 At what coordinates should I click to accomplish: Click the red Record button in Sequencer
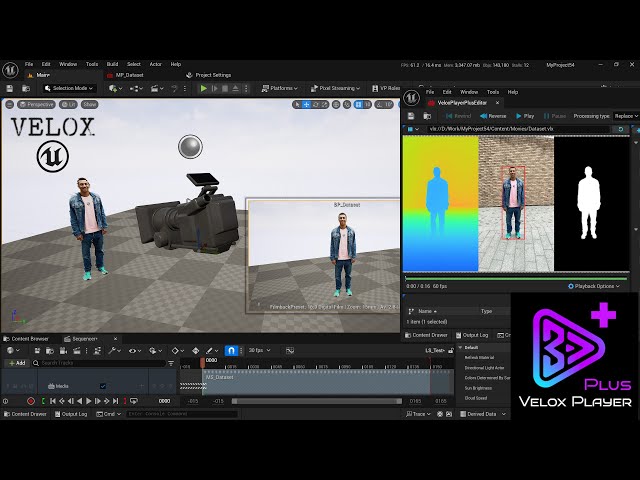[x=31, y=401]
